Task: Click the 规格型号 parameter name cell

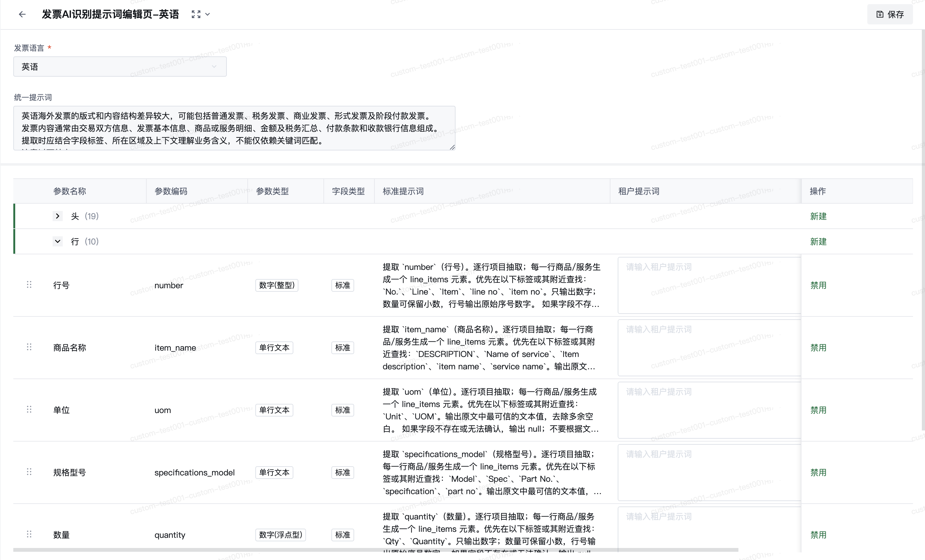Action: 69,472
